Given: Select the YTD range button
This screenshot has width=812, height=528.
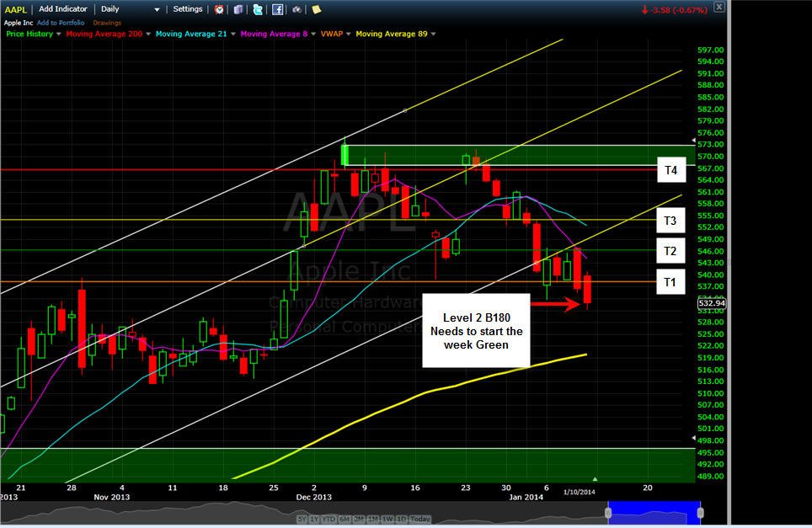Looking at the screenshot, I should 329,519.
